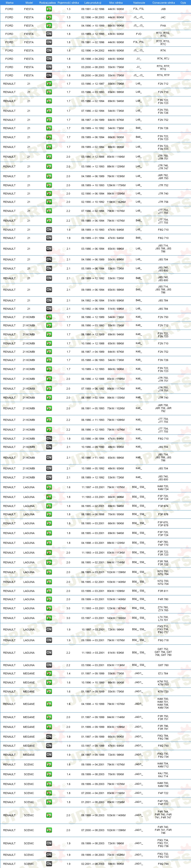Click the Moc silnika column header

point(116,3)
